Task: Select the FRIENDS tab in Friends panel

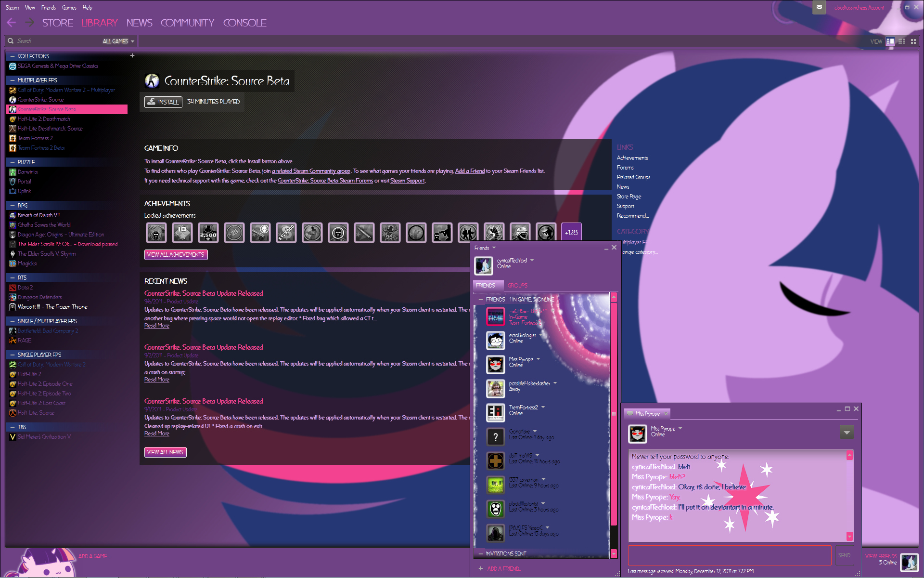Action: pos(486,285)
